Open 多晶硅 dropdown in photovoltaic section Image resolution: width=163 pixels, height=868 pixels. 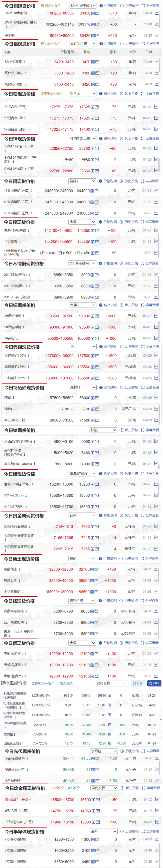pos(104,751)
